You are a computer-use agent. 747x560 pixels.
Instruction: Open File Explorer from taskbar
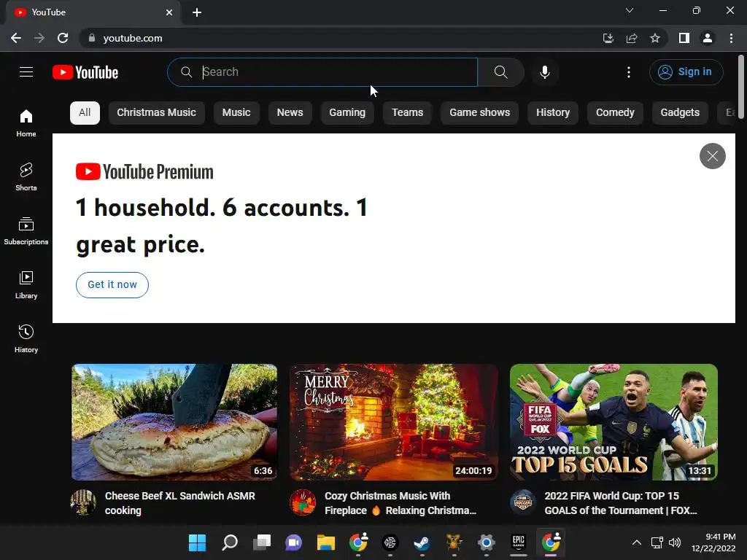coord(326,542)
